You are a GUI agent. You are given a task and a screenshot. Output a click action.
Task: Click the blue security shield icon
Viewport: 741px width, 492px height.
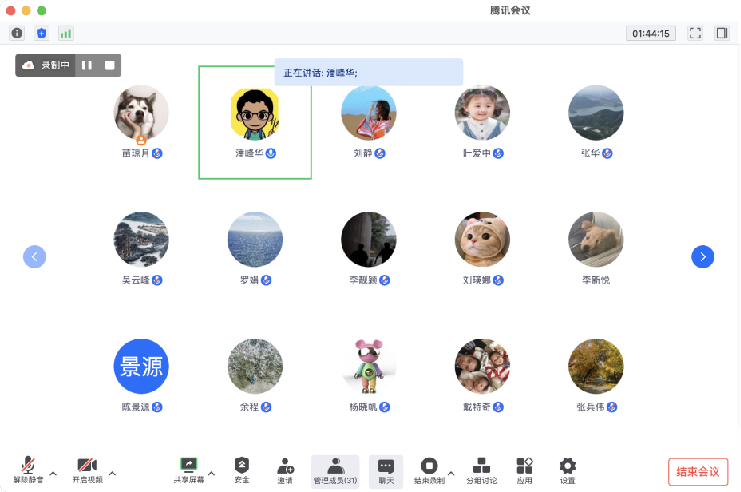tap(41, 33)
